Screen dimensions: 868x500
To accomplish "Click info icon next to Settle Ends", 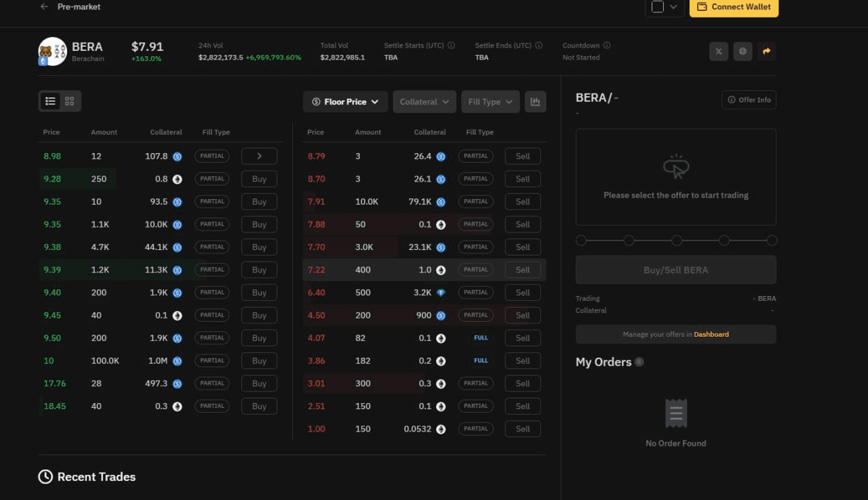I will pos(539,45).
